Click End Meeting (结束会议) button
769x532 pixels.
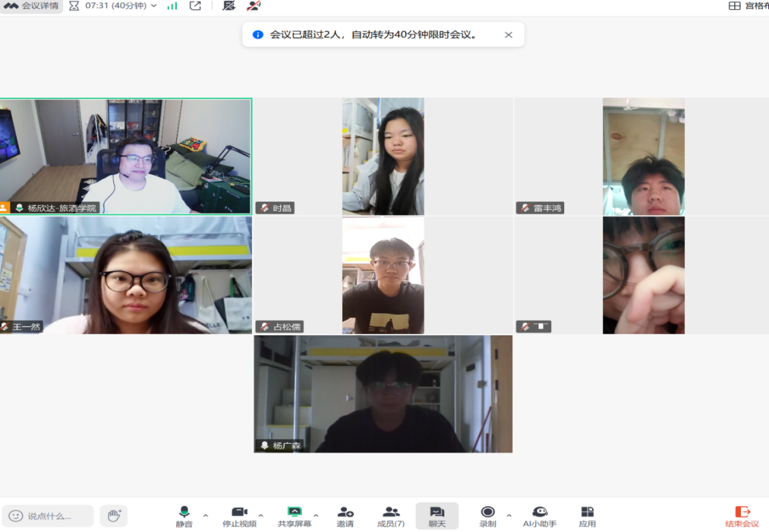[x=742, y=516]
